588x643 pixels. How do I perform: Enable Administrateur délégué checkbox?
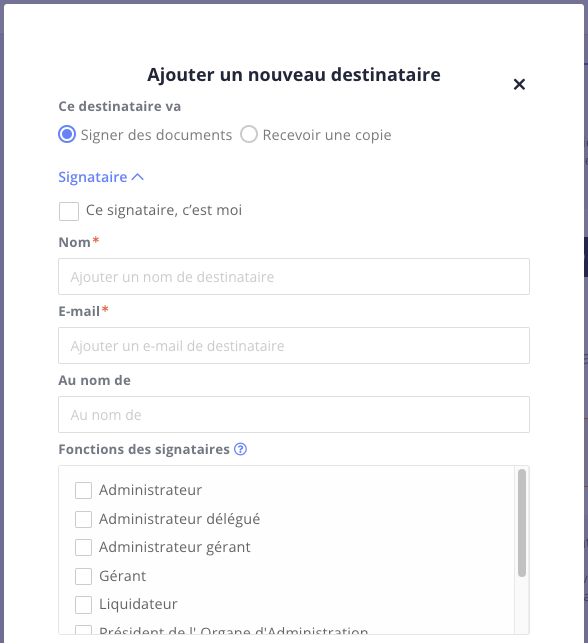(83, 519)
